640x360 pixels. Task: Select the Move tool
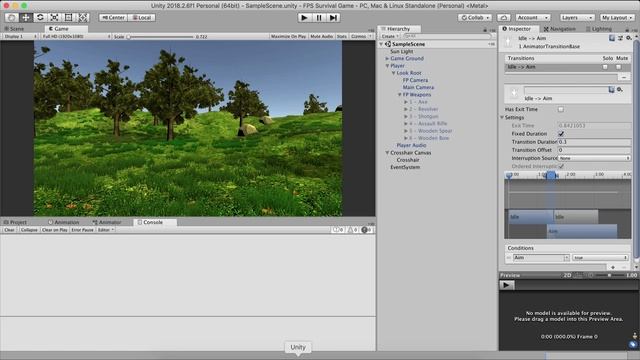tap(26, 18)
